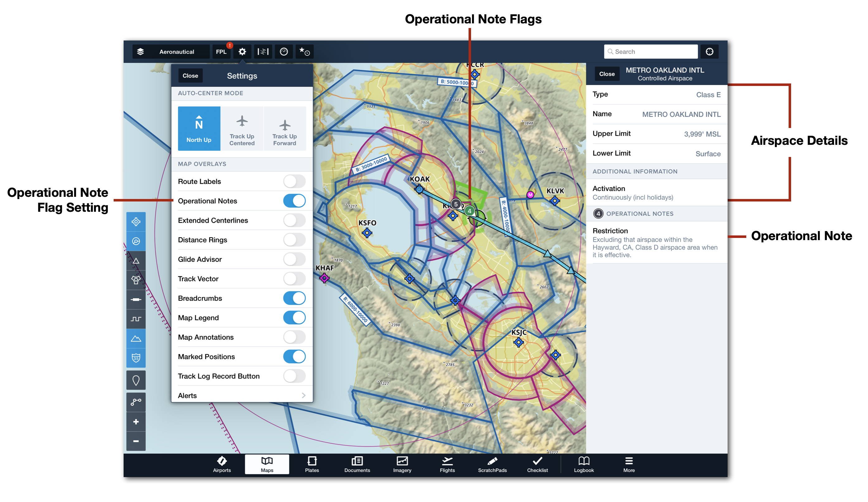Turn off Breadcrumbs switch
This screenshot has height=502, width=868.
[x=294, y=298]
